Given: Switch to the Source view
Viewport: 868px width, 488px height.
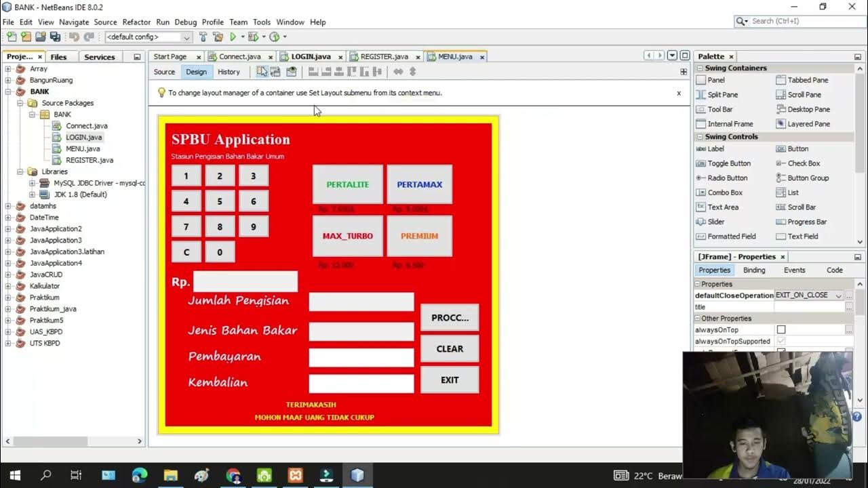Looking at the screenshot, I should point(164,72).
